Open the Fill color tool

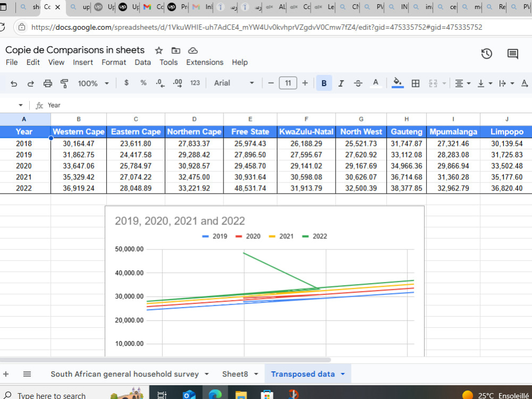pos(397,83)
